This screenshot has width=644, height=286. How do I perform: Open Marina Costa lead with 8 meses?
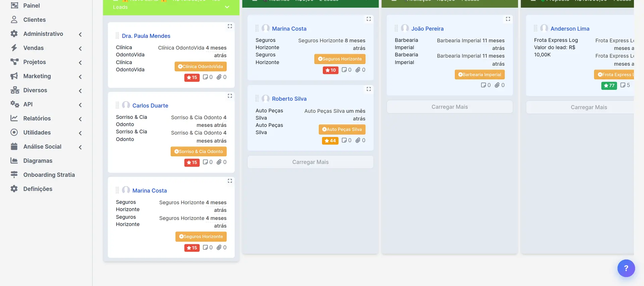click(x=289, y=29)
